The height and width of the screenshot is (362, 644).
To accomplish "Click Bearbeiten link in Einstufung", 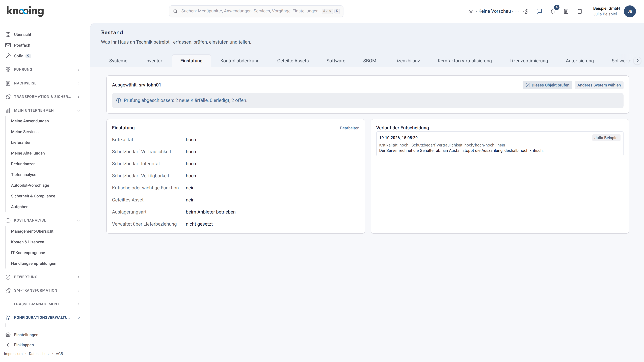I will pyautogui.click(x=350, y=128).
